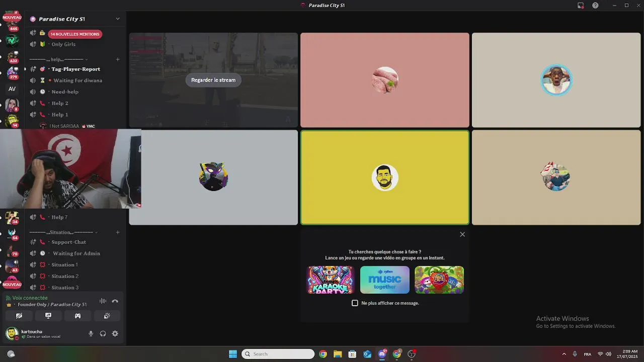This screenshot has height=362, width=644.
Task: Open 'Founder Only / Paradise City S1' channel link
Action: click(x=52, y=305)
